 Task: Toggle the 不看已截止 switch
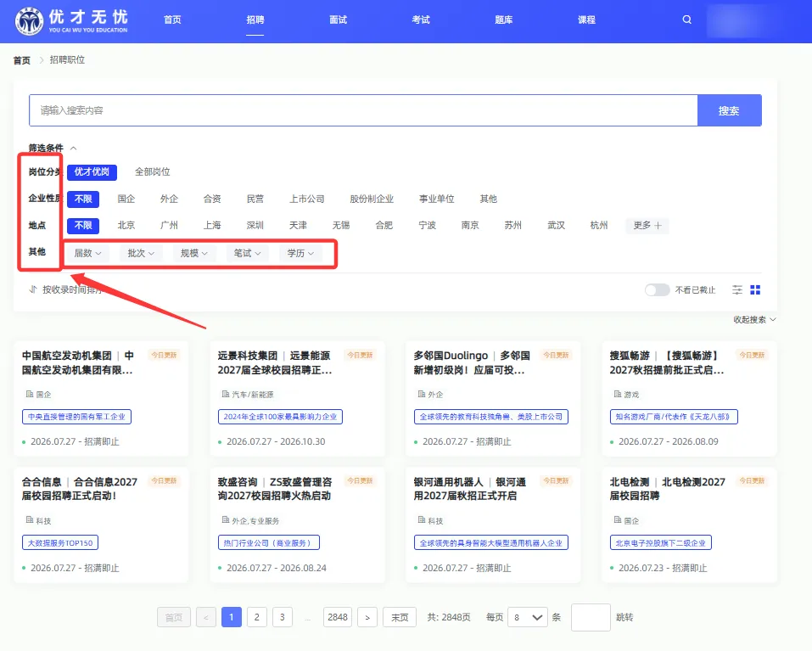(x=658, y=290)
